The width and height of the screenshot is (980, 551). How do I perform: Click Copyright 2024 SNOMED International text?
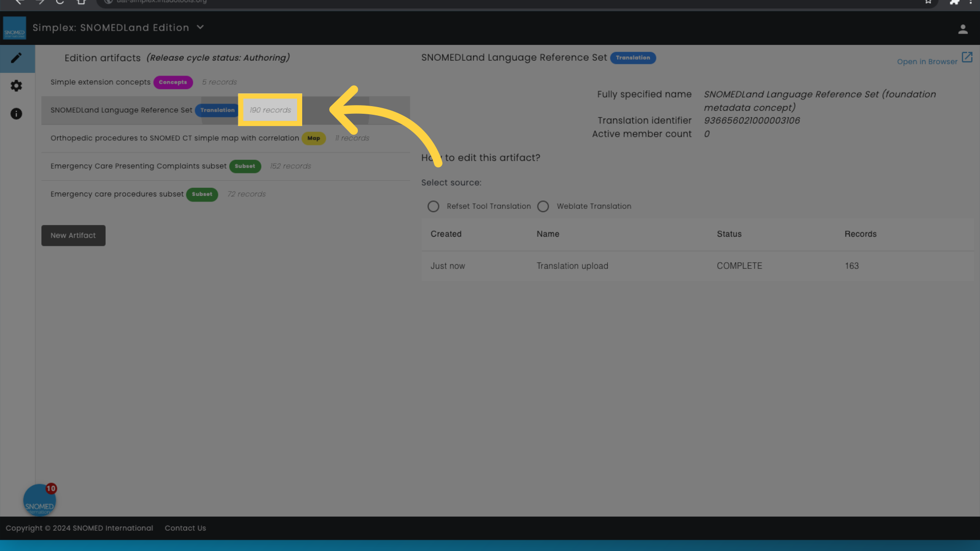[79, 529]
